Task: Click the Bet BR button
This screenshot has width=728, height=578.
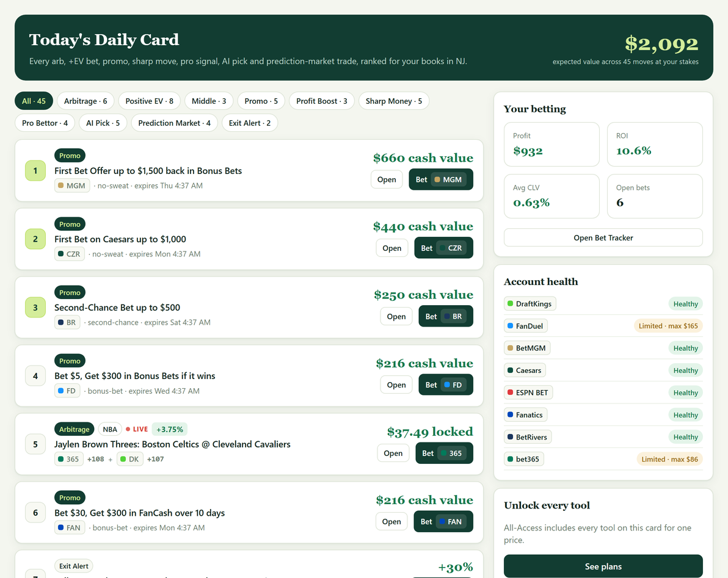Action: 446,316
